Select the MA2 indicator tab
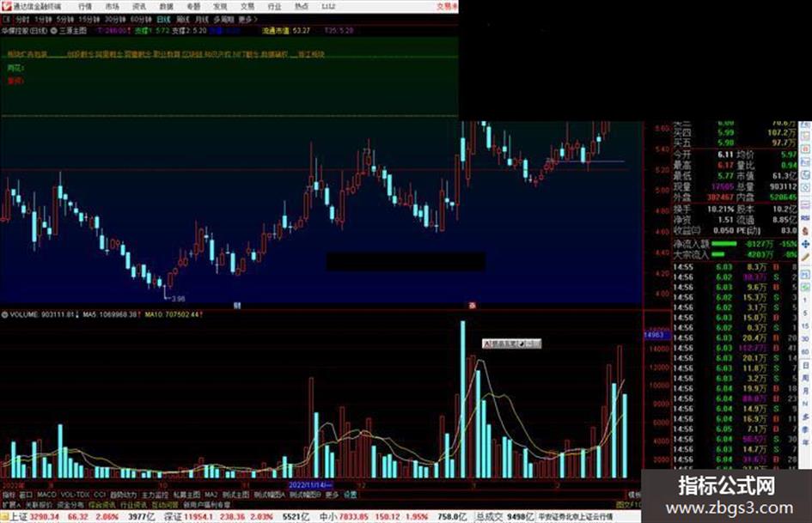 (211, 495)
